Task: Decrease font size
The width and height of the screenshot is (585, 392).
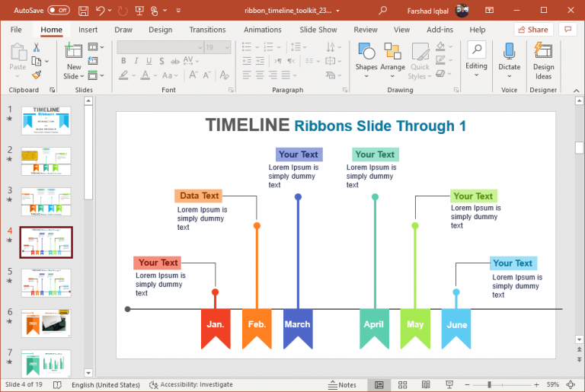Action: pos(207,75)
